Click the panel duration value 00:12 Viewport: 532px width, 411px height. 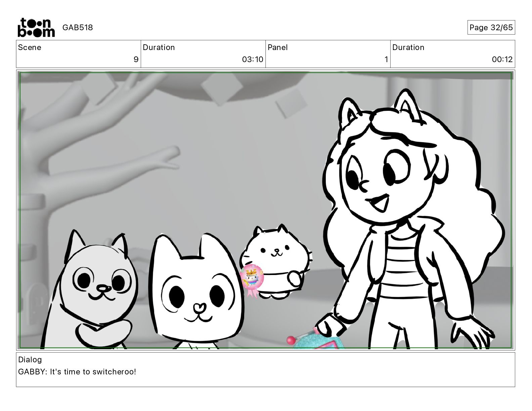click(502, 59)
